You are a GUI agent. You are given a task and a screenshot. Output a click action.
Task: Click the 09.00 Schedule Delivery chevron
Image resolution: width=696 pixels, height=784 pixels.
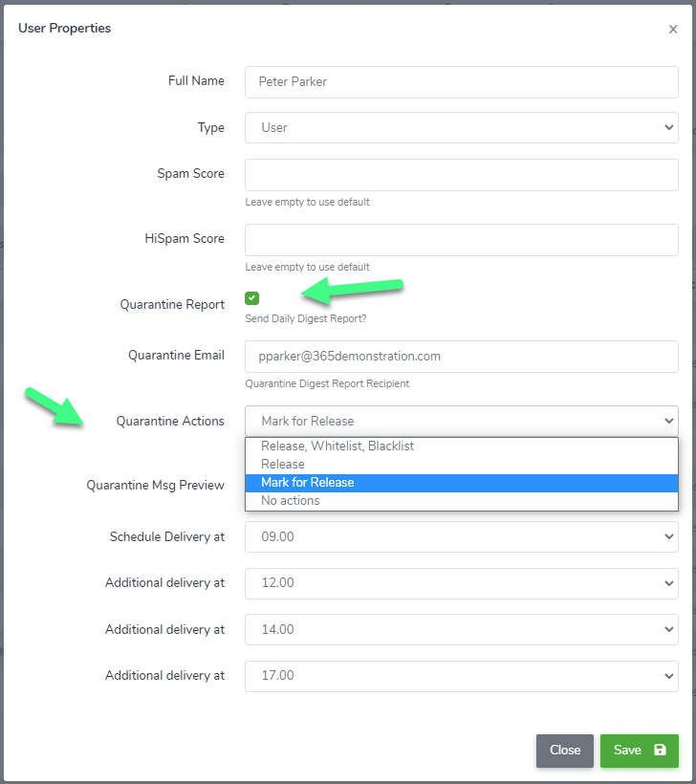(668, 536)
